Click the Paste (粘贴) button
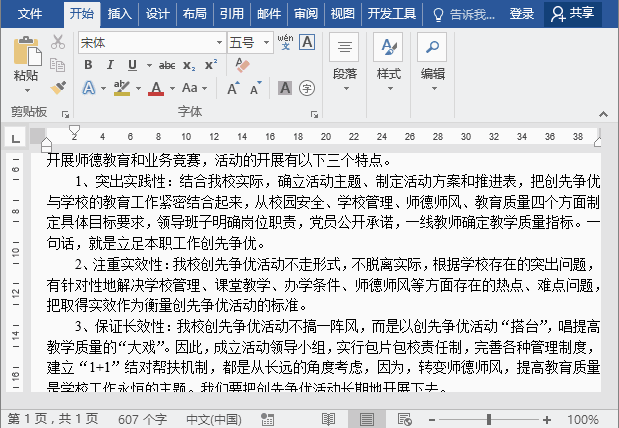The height and width of the screenshot is (428, 619). (26, 60)
